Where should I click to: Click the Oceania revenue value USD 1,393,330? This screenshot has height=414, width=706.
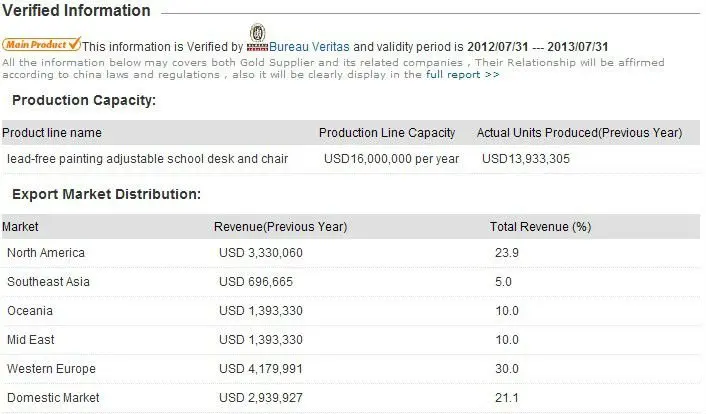pyautogui.click(x=260, y=311)
